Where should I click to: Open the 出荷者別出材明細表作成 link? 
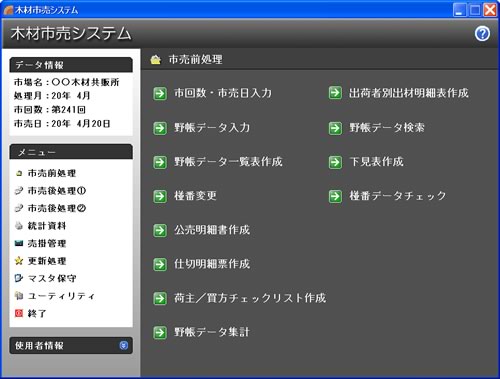point(409,93)
